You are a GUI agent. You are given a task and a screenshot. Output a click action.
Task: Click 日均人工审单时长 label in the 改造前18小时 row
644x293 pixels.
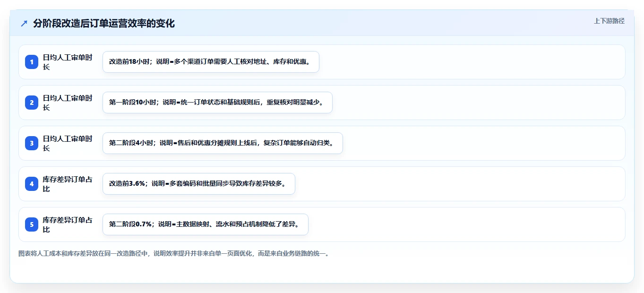click(68, 62)
